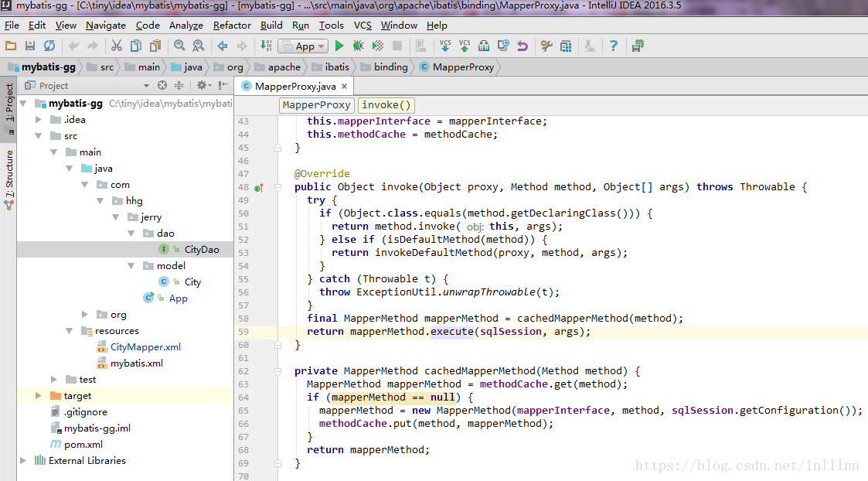Select the MapperProxy.java editor tab
The image size is (868, 481).
295,86
